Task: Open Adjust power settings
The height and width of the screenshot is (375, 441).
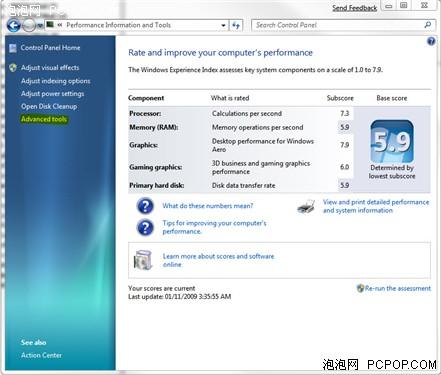Action: 53,94
